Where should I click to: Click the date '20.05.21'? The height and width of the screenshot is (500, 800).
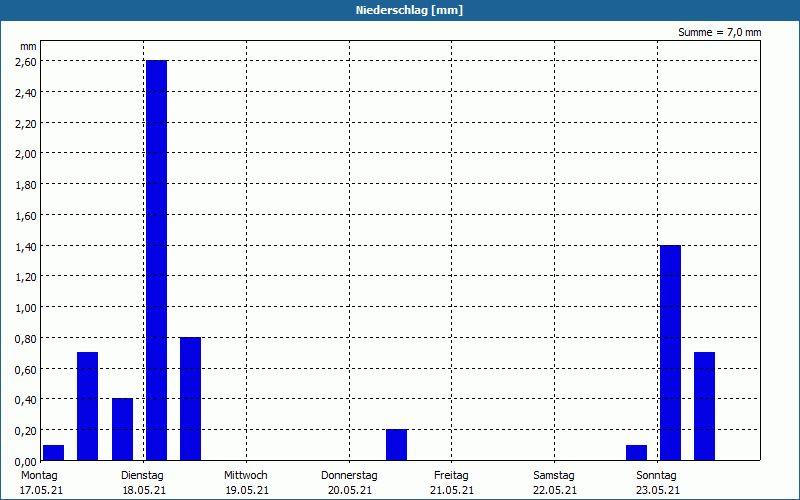[349, 490]
